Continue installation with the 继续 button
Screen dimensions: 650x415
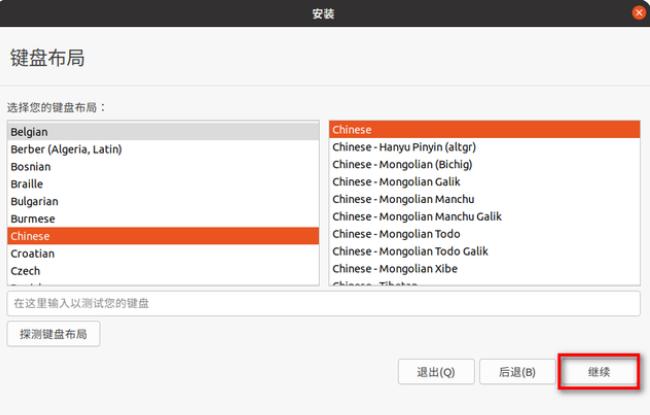point(599,372)
